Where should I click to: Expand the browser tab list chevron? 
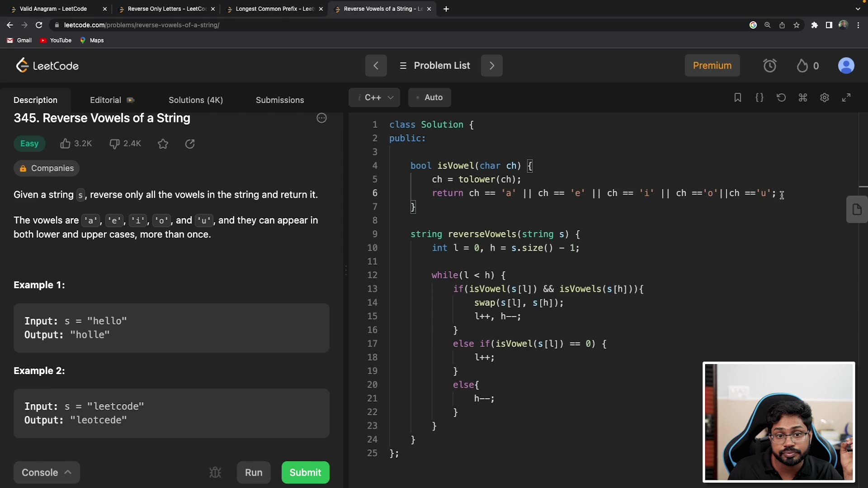pos(858,9)
